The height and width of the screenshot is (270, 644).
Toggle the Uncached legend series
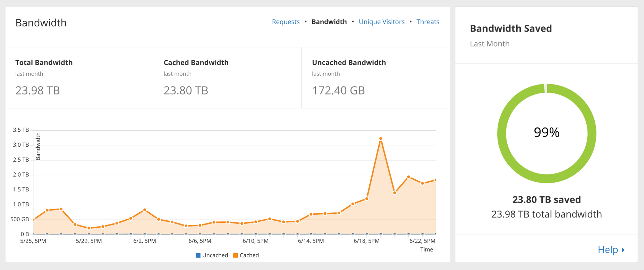click(215, 255)
